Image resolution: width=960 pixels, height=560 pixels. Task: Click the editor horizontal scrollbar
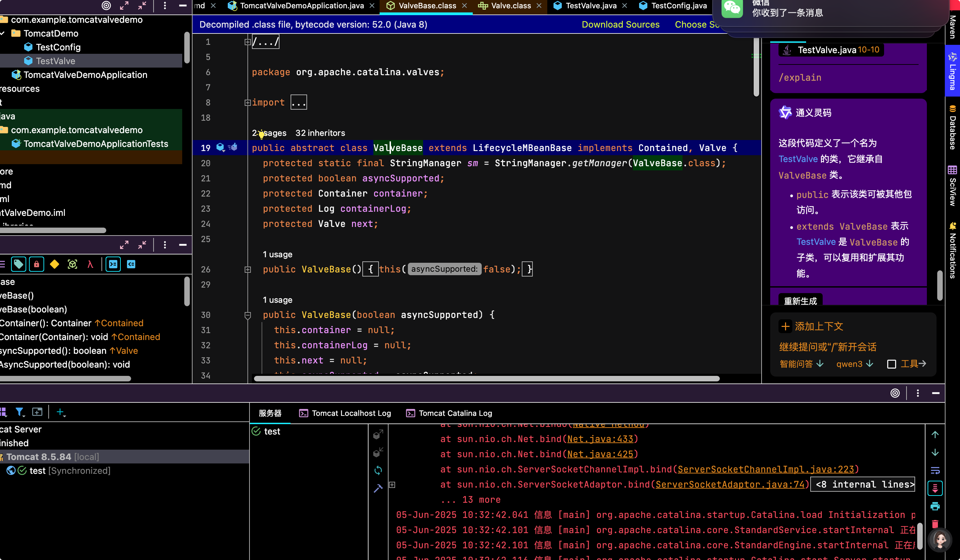pyautogui.click(x=487, y=378)
